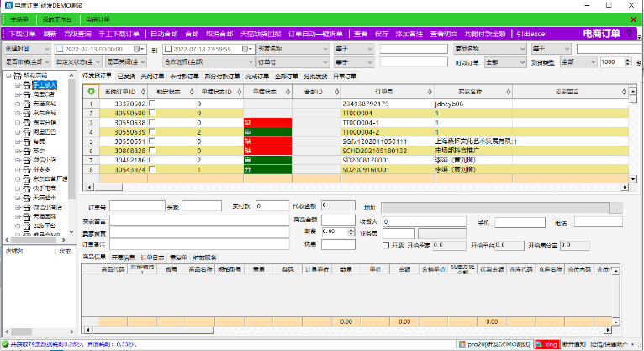Click the app logo icon in title bar
This screenshot has width=644, height=351.
tap(8, 5)
